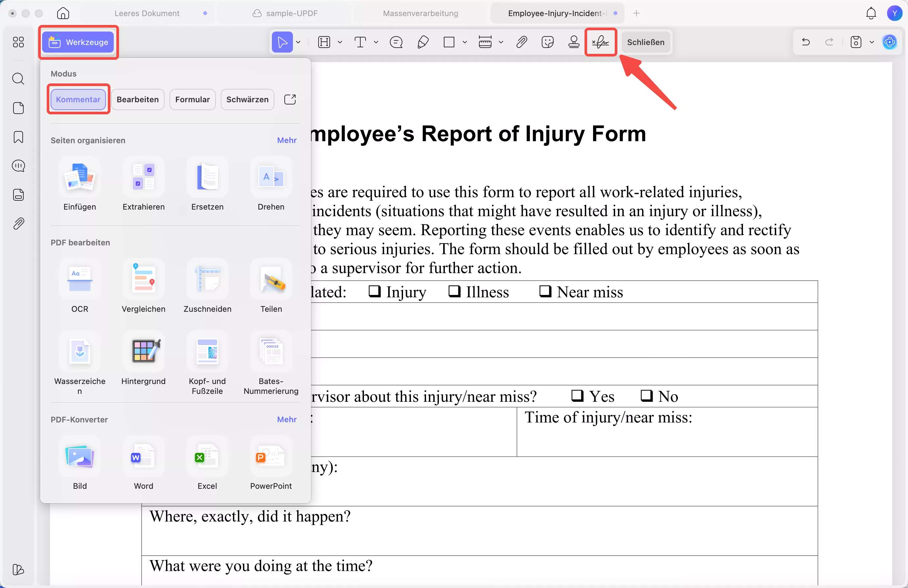Click the Schließen button
The image size is (908, 588).
646,42
